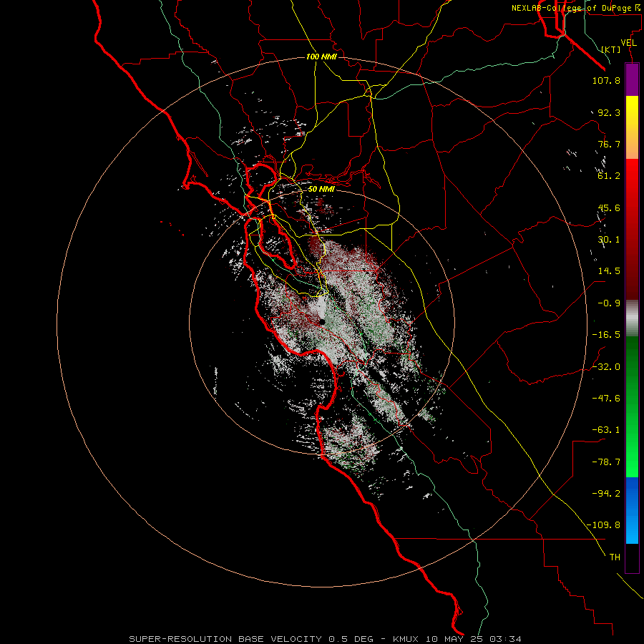Click the 45.6 legend value
Viewport: 644px width, 644px height.
(x=609, y=208)
